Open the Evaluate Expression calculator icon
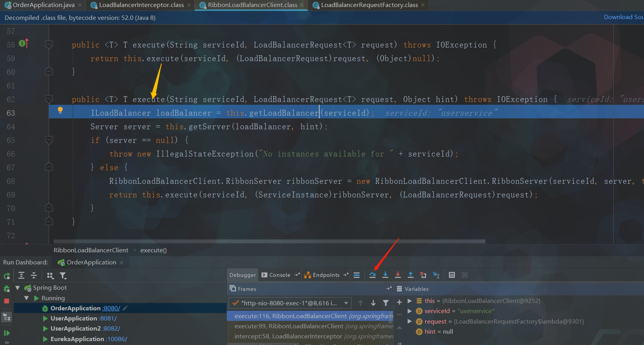The width and height of the screenshot is (644, 345). pyautogui.click(x=452, y=275)
